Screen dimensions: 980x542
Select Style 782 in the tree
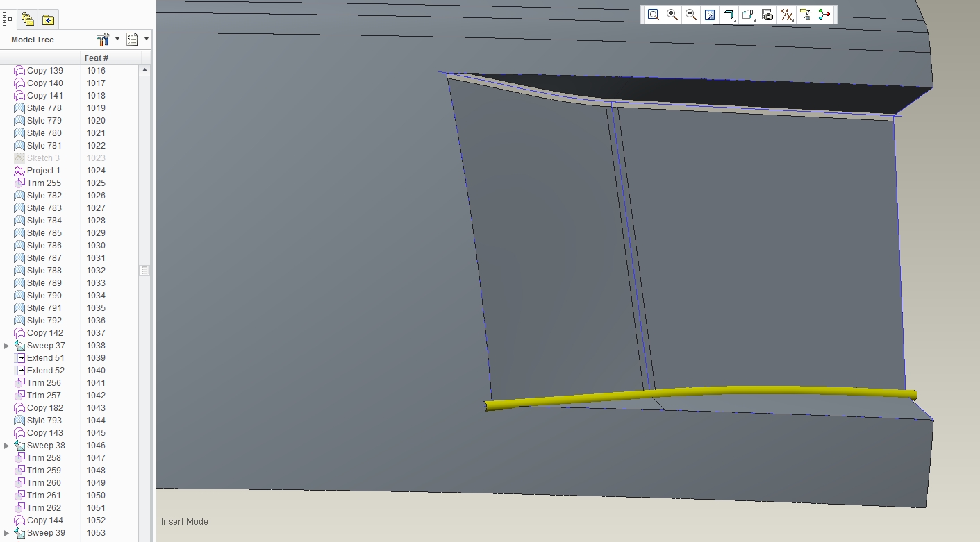click(x=44, y=196)
